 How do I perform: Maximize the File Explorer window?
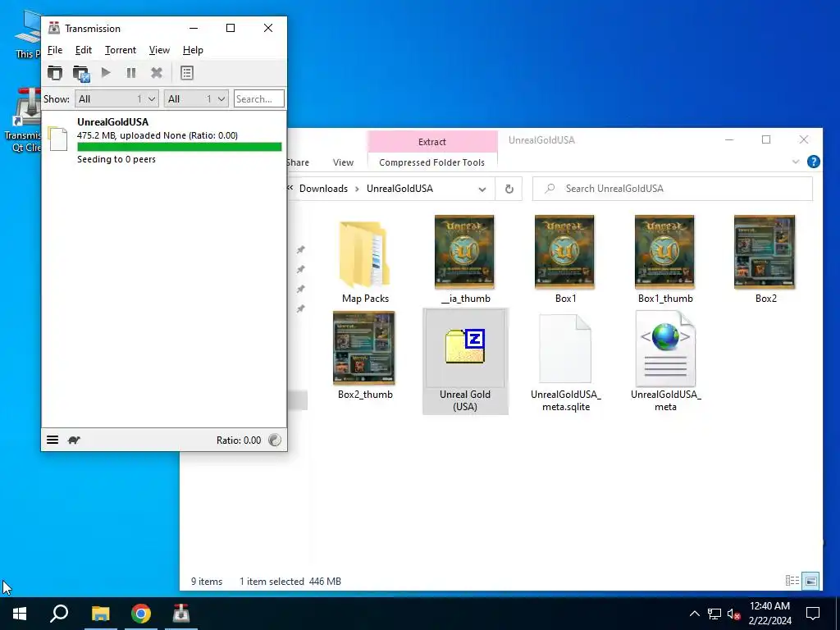(766, 139)
